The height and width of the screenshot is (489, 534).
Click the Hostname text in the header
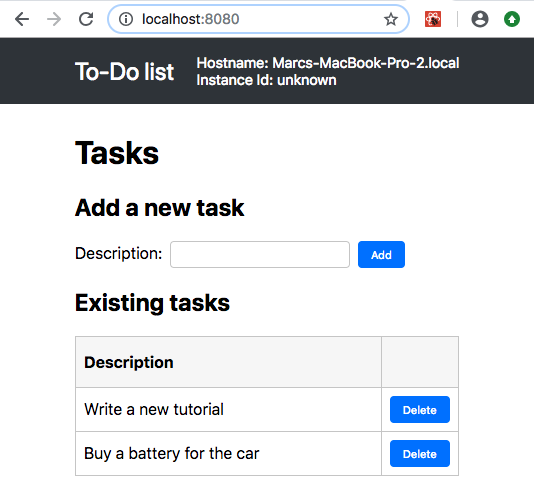coord(328,63)
